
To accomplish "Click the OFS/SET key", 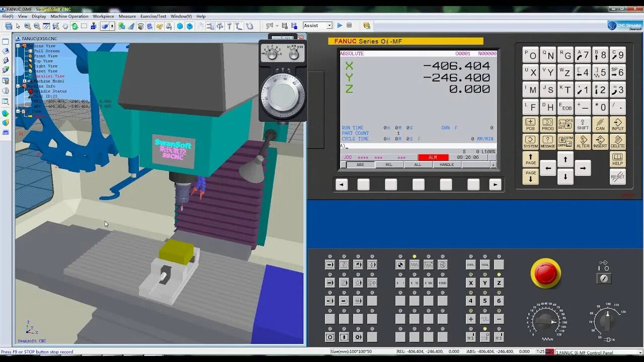I will (x=565, y=125).
